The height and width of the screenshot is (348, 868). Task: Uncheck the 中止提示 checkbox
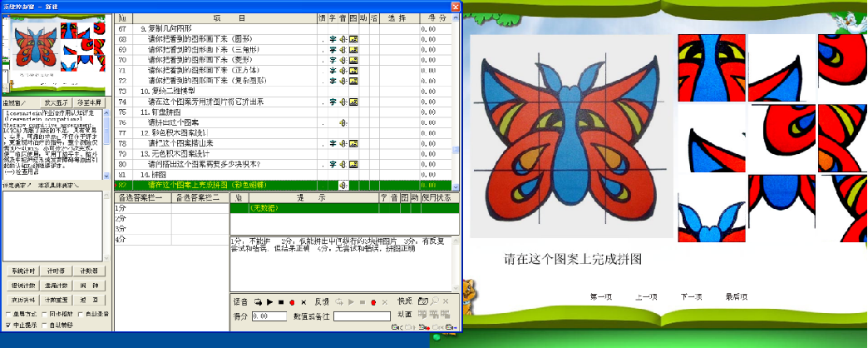[7, 326]
